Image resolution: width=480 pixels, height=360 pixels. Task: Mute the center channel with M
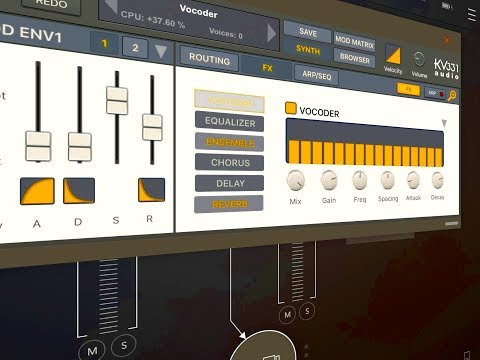pyautogui.click(x=287, y=314)
